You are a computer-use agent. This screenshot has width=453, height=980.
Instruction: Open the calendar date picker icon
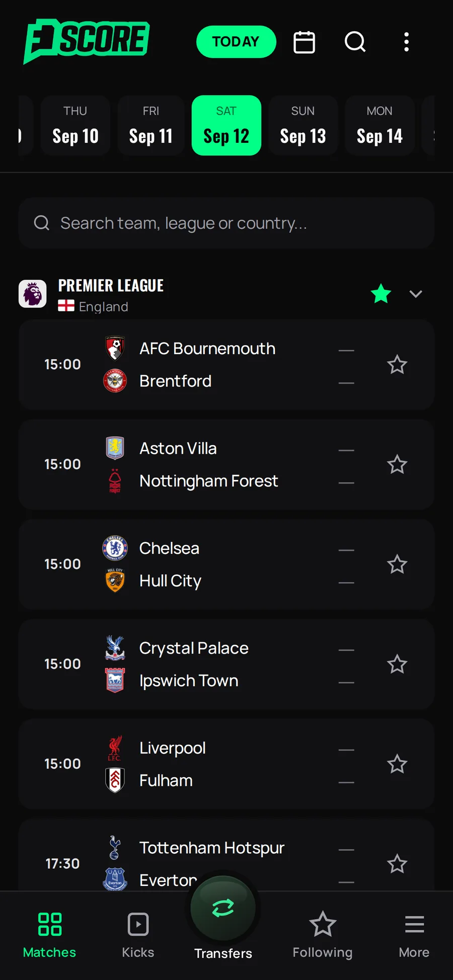pyautogui.click(x=304, y=42)
